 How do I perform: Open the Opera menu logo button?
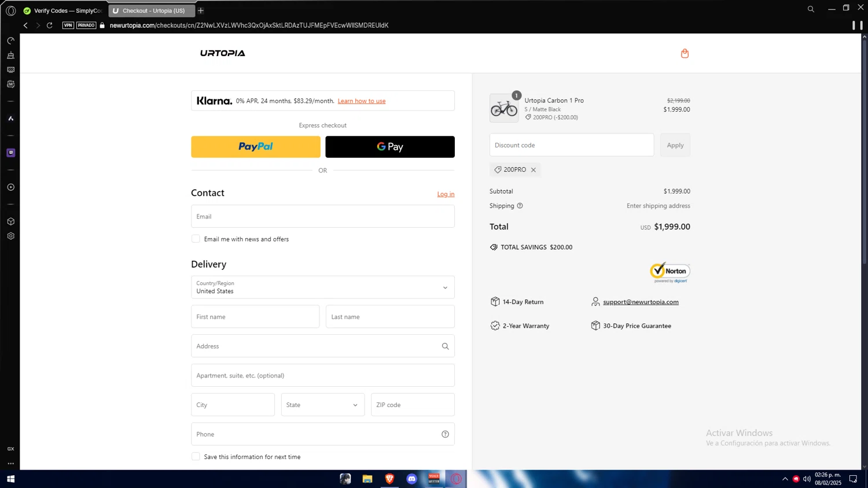click(x=10, y=10)
